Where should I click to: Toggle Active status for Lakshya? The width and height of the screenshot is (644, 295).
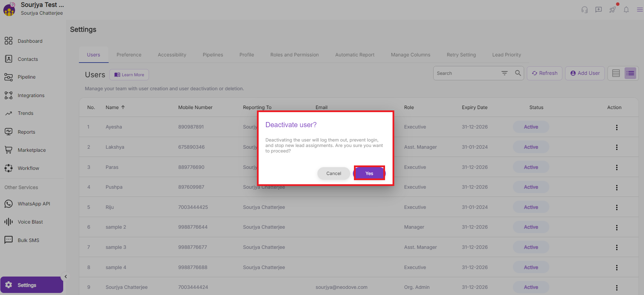coord(531,147)
